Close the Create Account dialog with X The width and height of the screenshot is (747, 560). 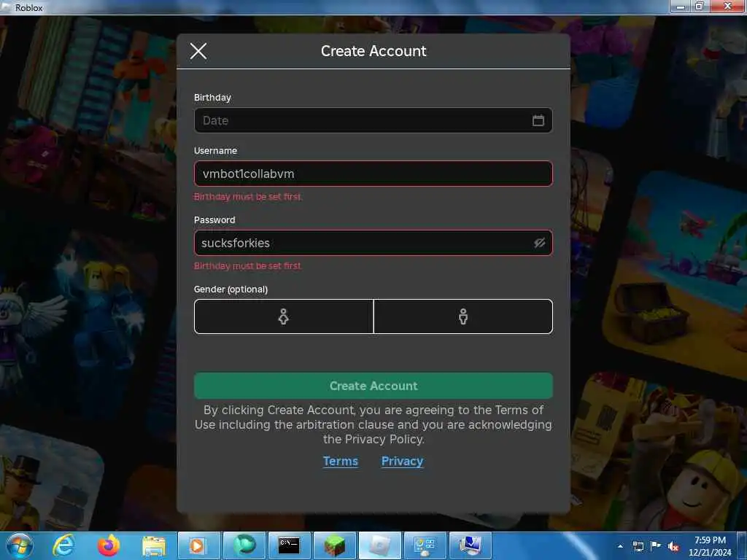[x=198, y=51]
